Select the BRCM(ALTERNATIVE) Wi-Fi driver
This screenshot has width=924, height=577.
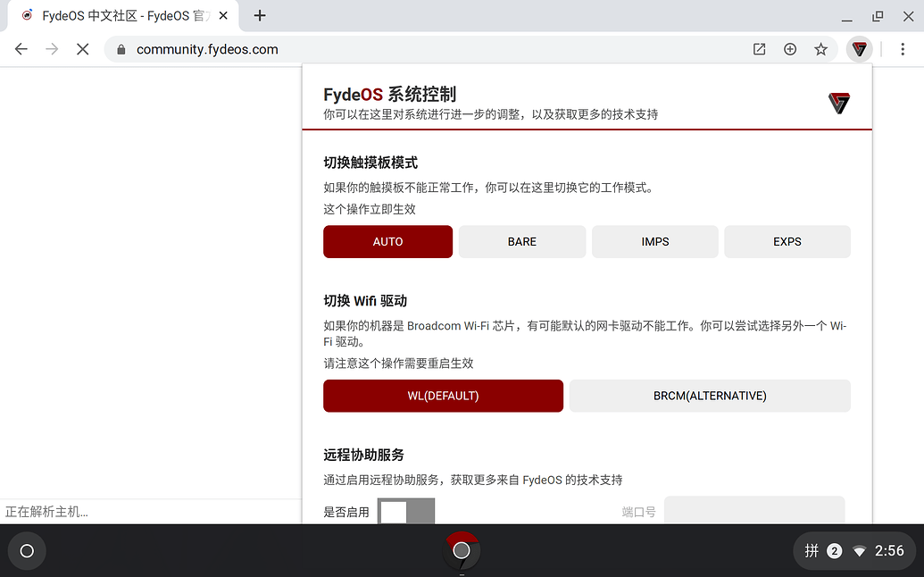(x=710, y=396)
